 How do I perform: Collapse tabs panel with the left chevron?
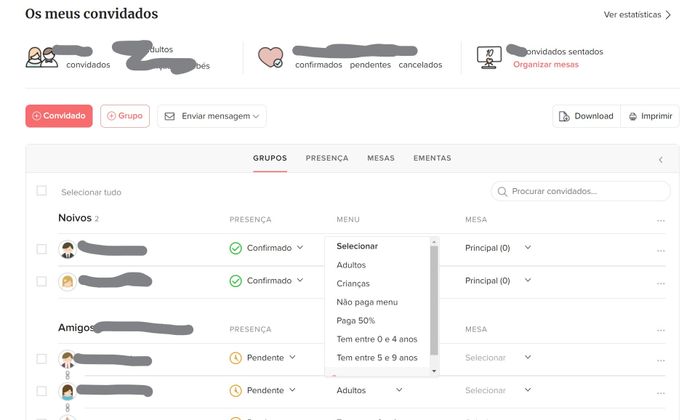click(x=660, y=160)
